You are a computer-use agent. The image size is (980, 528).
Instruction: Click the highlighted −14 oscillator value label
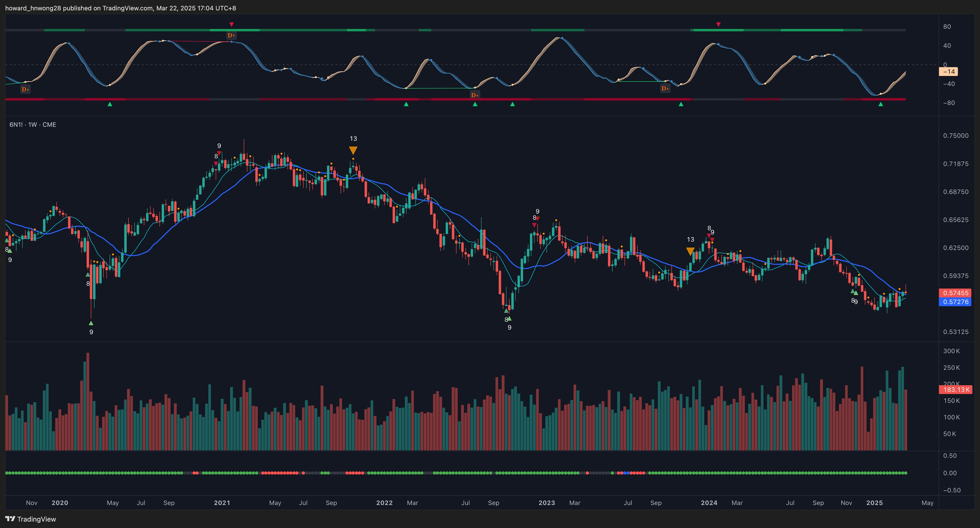point(949,71)
